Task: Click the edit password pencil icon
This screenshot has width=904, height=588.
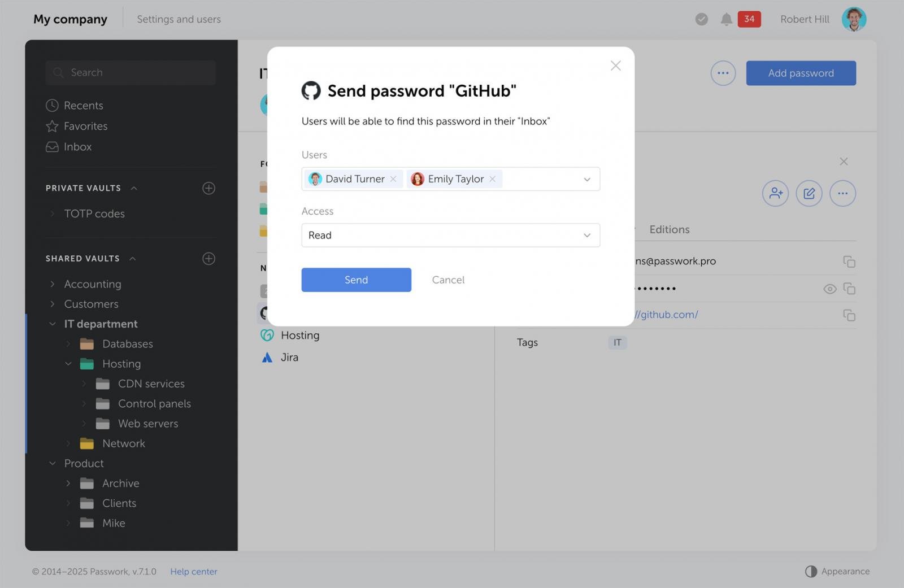Action: click(x=809, y=193)
